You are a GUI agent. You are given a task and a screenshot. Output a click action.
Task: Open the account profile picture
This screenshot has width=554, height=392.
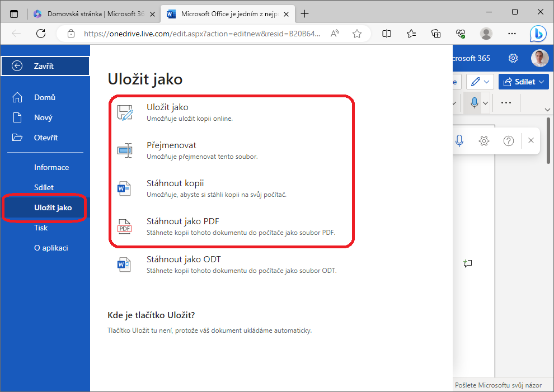coord(539,58)
